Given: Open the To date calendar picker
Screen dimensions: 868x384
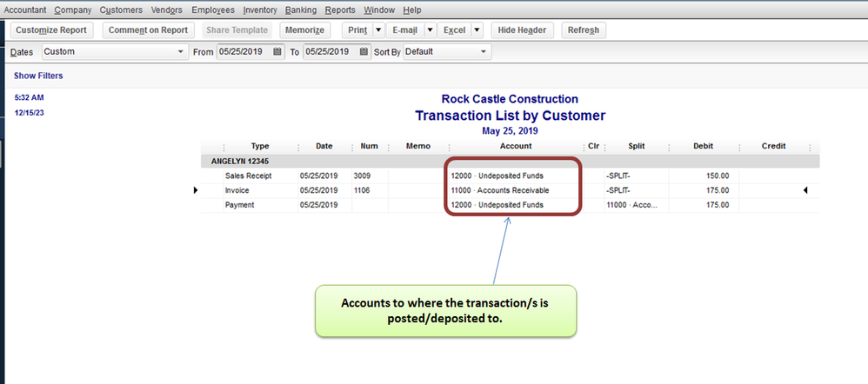Looking at the screenshot, I should (364, 51).
